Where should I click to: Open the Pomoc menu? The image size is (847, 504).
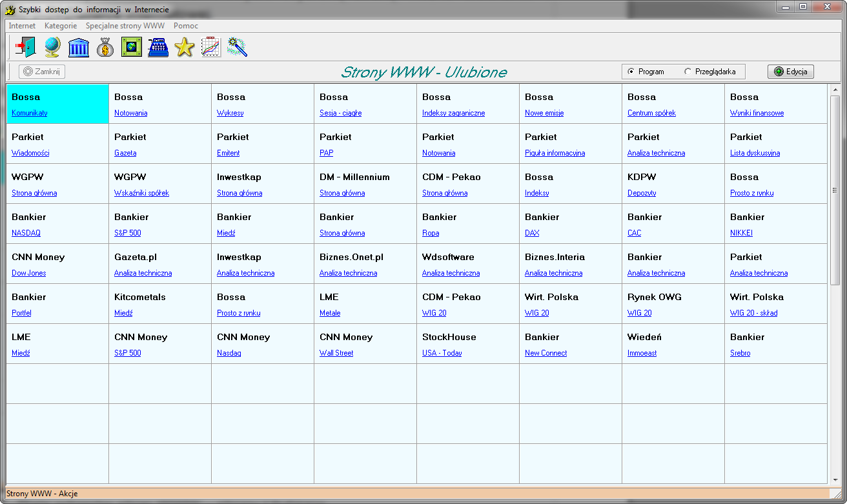(x=186, y=26)
